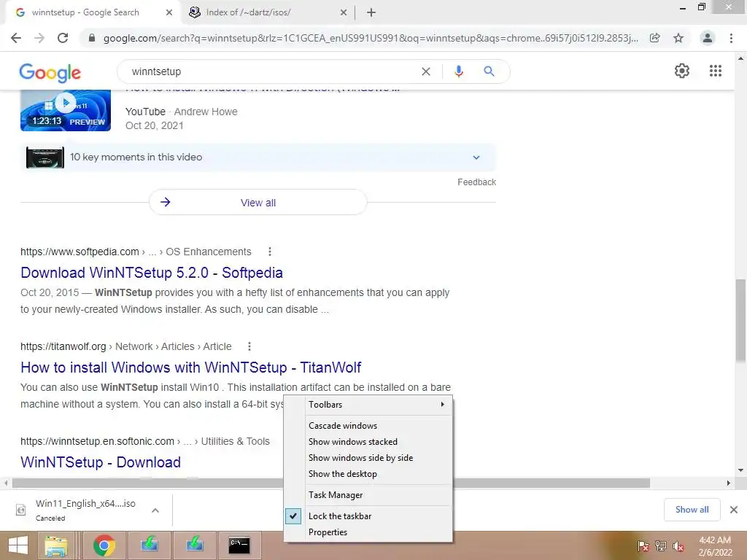Open Google quick settings gear
Viewport: 747px width, 560px height.
point(682,71)
